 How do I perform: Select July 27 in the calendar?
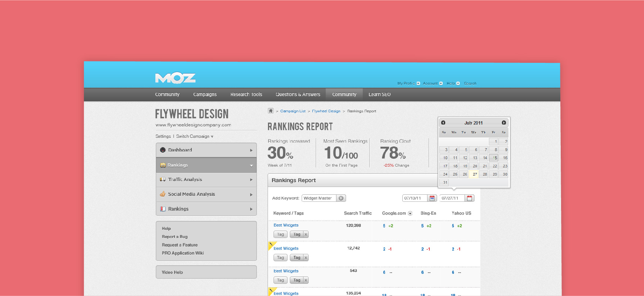(x=474, y=174)
